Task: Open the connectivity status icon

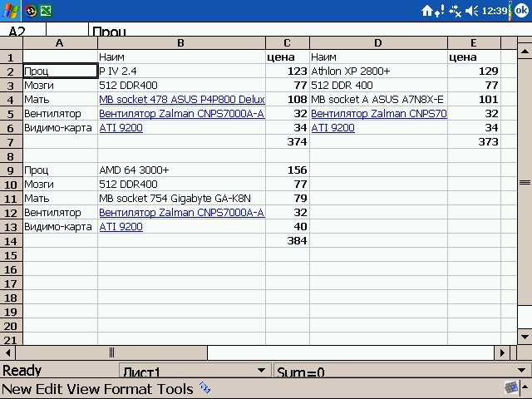Action: [455, 11]
